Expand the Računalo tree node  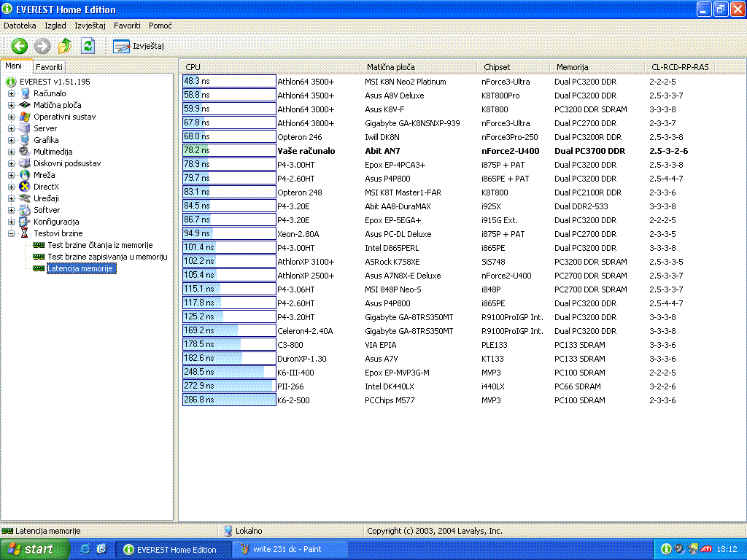(x=12, y=93)
